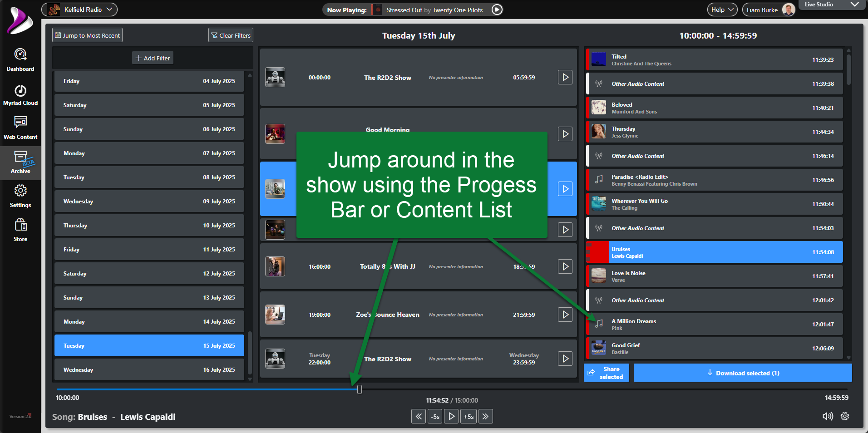Screen dimensions: 868x433
Task: Jump to Paradise Radio Edit track
Action: pos(715,180)
